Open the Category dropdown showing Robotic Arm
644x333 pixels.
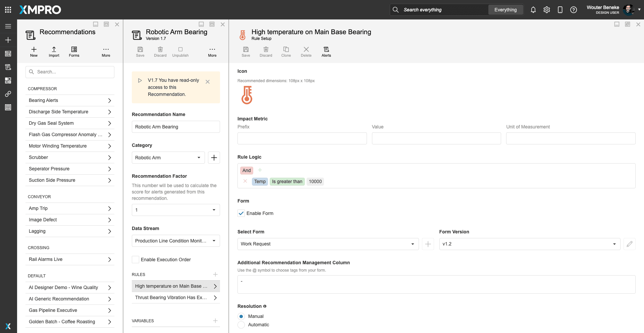168,158
